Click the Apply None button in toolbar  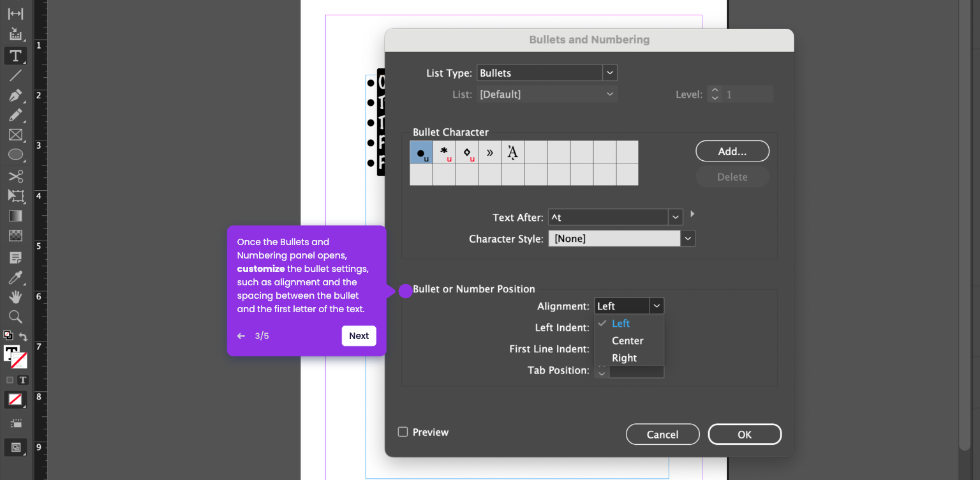click(x=15, y=400)
